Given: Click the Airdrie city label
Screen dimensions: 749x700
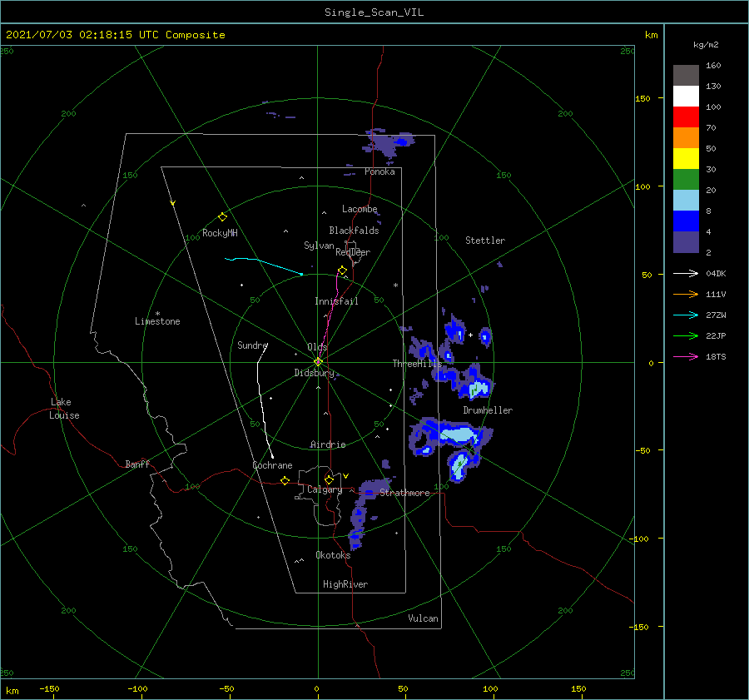Looking at the screenshot, I should click(328, 444).
